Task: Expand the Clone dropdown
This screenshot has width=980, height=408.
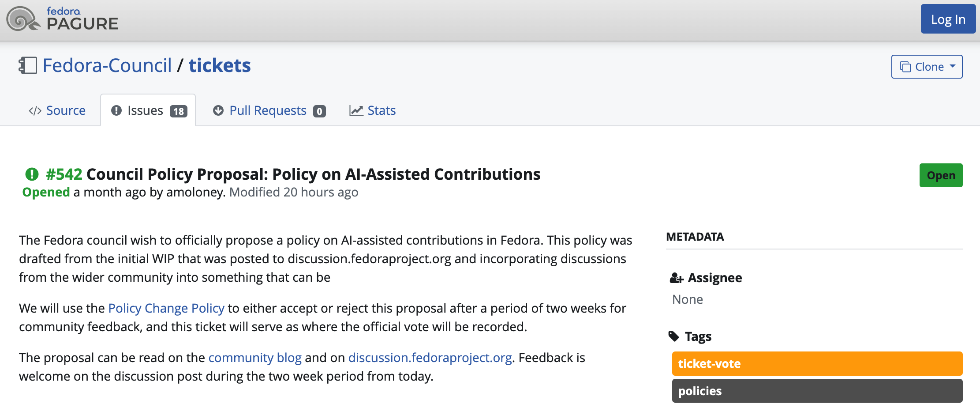Action: (927, 67)
